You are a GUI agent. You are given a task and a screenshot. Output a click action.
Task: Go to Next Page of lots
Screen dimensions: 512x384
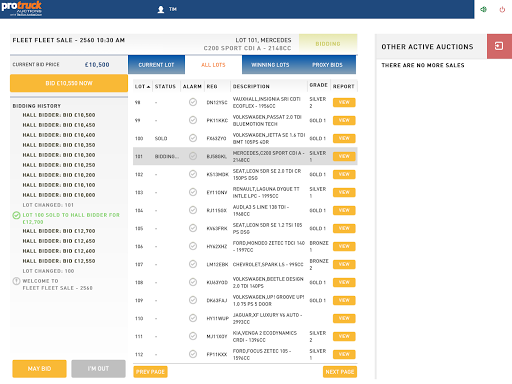340,372
